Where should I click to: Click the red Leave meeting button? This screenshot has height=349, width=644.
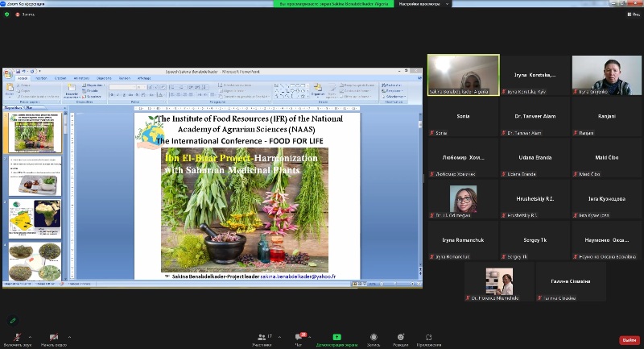pos(629,340)
